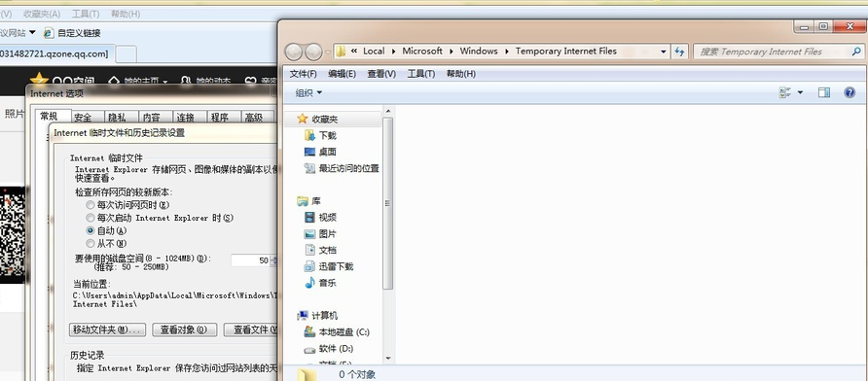Click the Explorer forward navigation button
The height and width of the screenshot is (381, 868).
[x=313, y=52]
